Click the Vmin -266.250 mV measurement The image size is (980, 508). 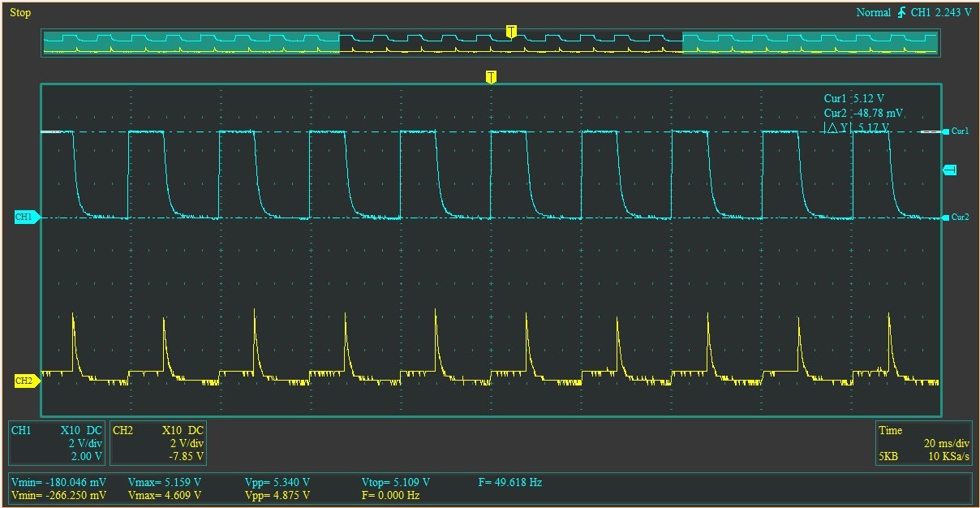pos(58,495)
